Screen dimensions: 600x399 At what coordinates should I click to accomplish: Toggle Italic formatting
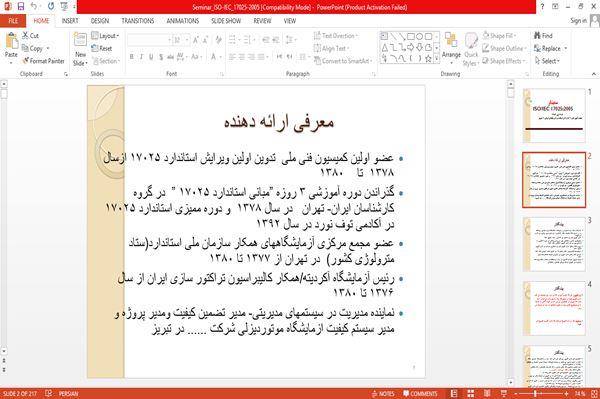tap(141, 57)
